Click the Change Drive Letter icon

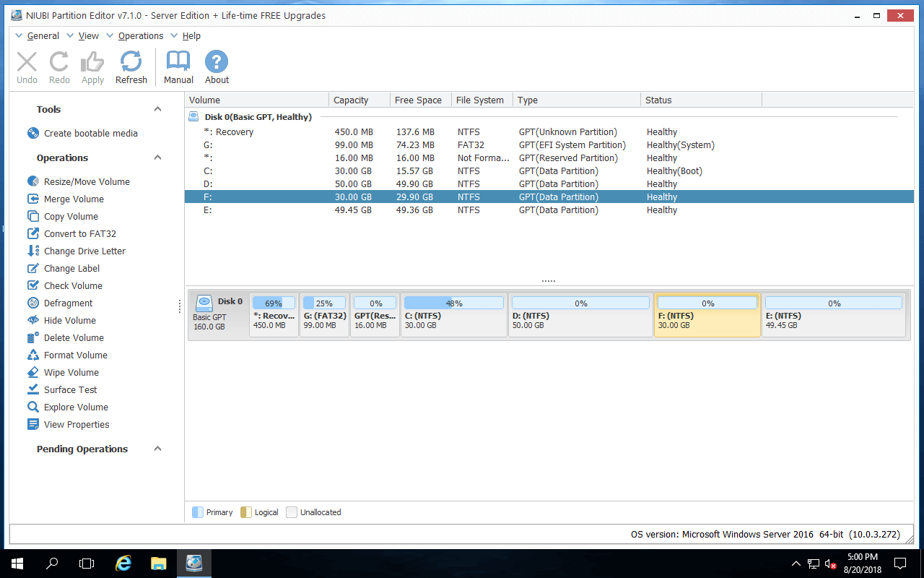(33, 251)
